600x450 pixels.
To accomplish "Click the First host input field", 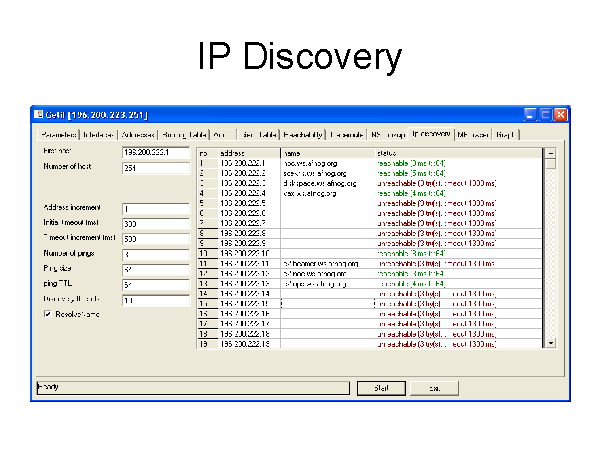I will 155,152.
